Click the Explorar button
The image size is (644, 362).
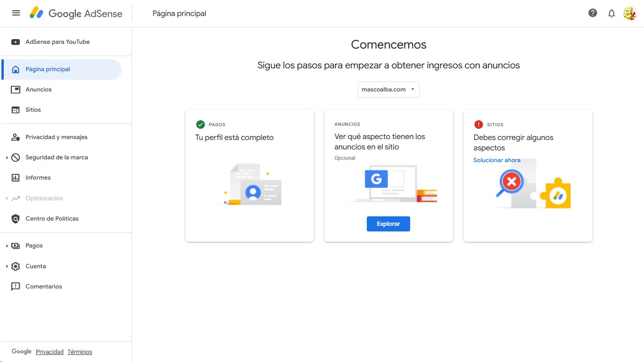pyautogui.click(x=388, y=224)
